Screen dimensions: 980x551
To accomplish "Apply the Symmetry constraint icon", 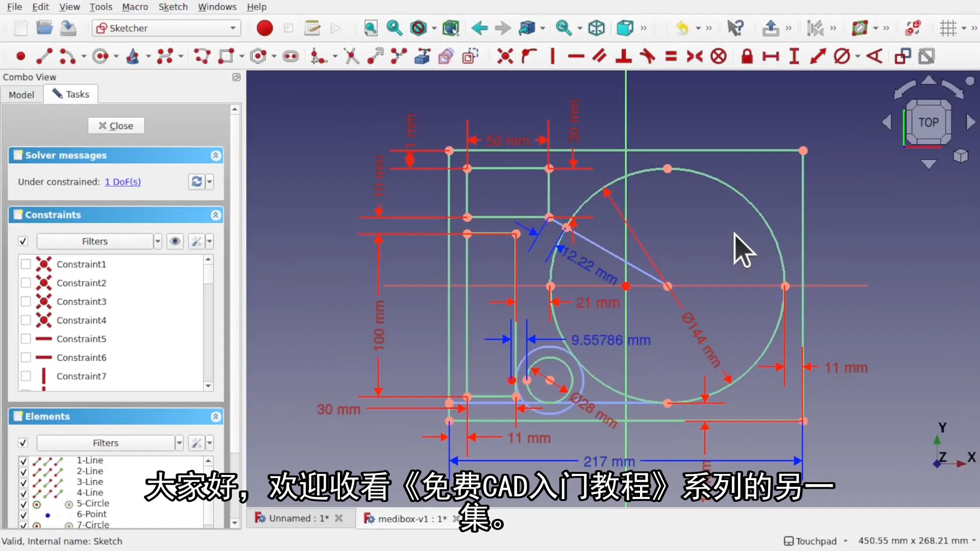I will 695,56.
